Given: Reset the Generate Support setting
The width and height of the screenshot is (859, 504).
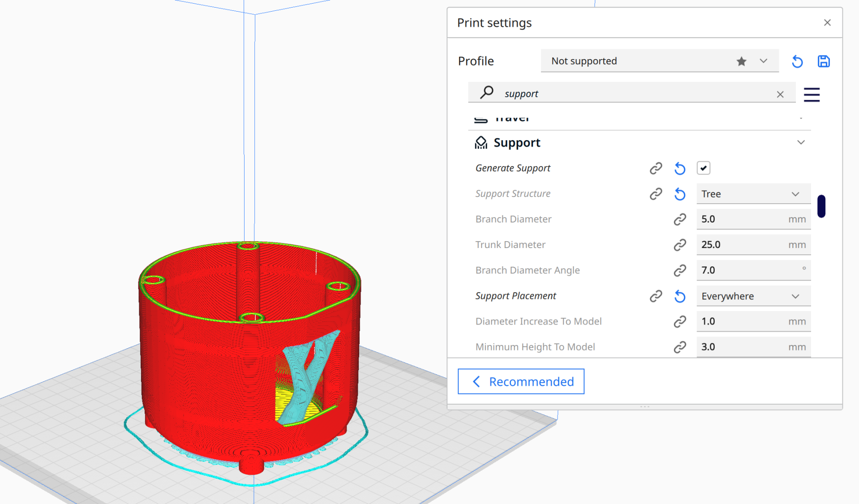Looking at the screenshot, I should click(x=679, y=168).
